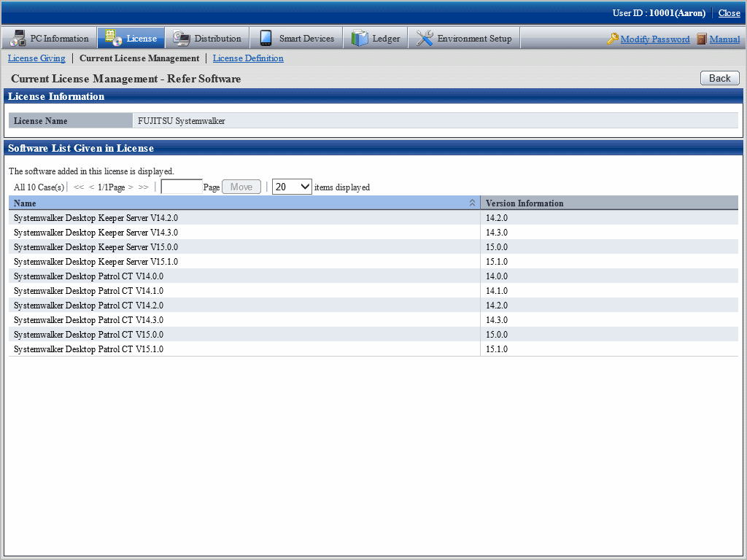747x560 pixels.
Task: Go to first page with << control
Action: (x=79, y=187)
